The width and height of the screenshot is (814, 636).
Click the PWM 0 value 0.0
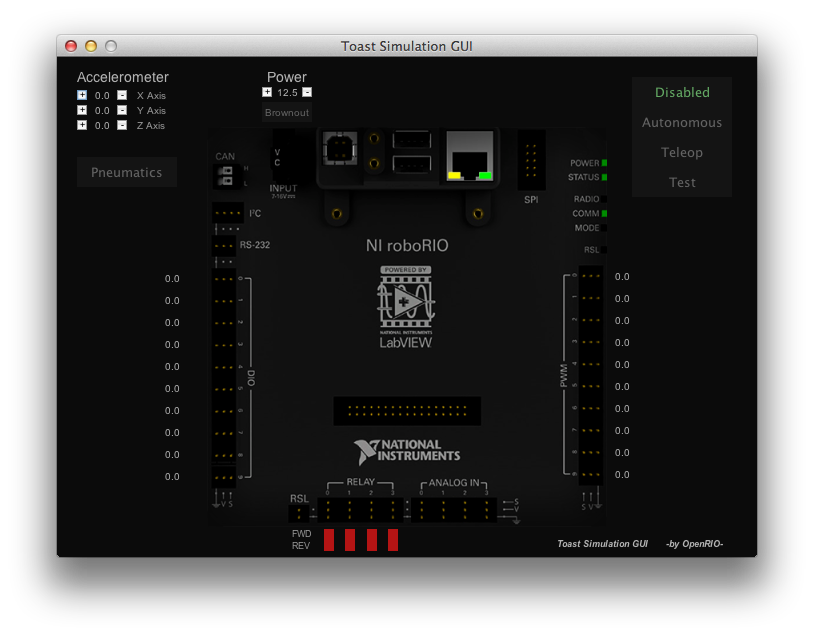tap(622, 277)
